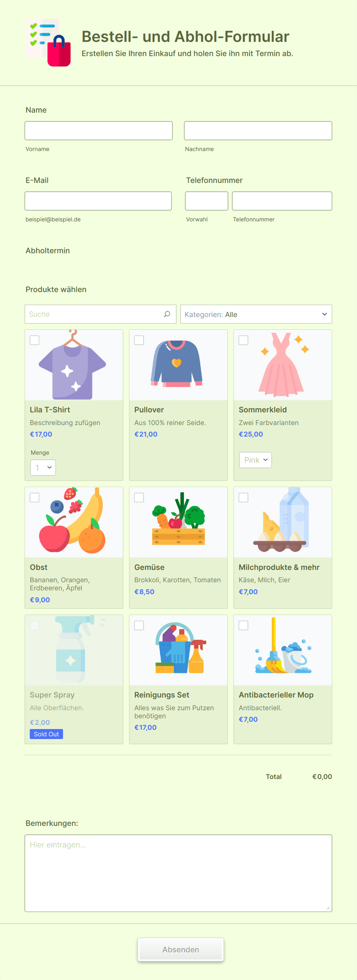Check the Lila T-Shirt checkbox
This screenshot has height=980, width=357.
[35, 340]
